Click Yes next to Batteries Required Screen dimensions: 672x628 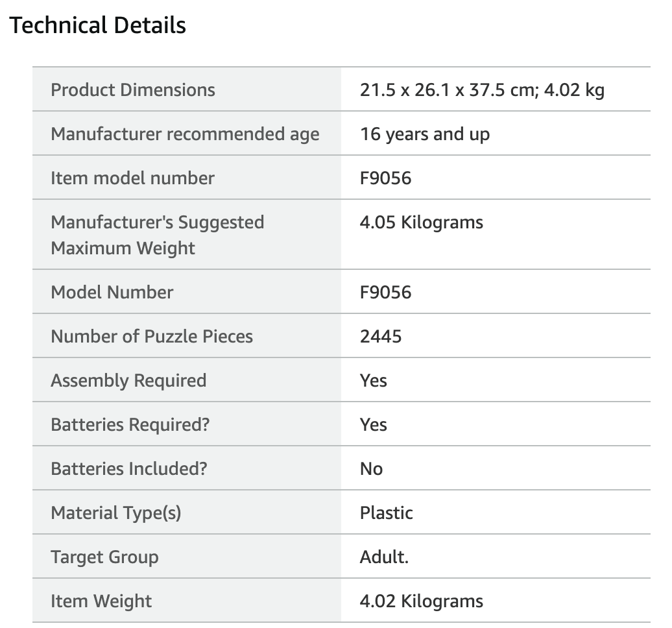point(373,425)
